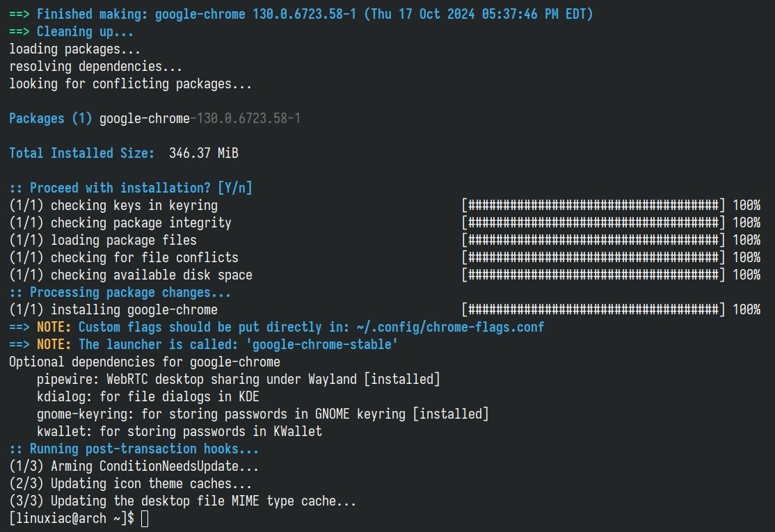Click the 'Finished making: google-chrome' line
The height and width of the screenshot is (532, 775).
pyautogui.click(x=301, y=14)
